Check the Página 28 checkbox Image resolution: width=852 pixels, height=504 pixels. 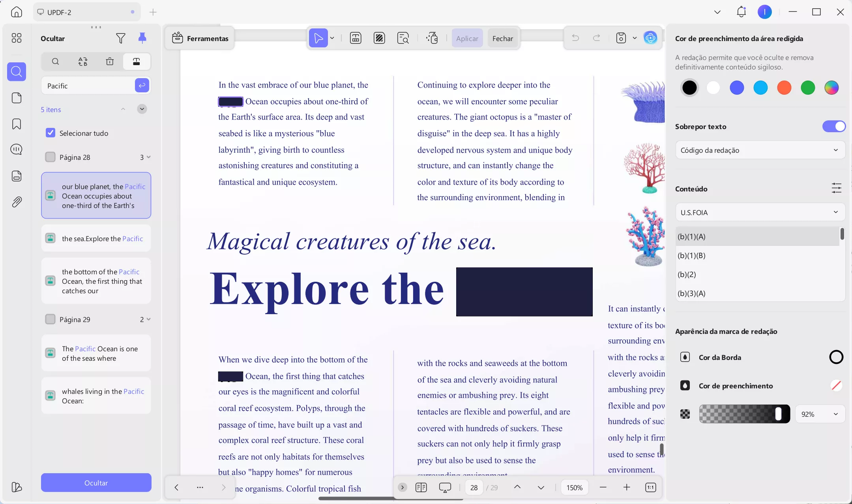click(51, 157)
